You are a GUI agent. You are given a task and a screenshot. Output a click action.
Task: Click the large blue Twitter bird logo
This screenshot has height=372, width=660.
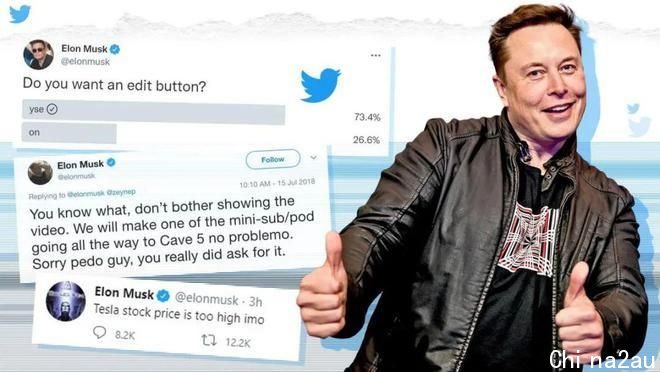click(321, 85)
